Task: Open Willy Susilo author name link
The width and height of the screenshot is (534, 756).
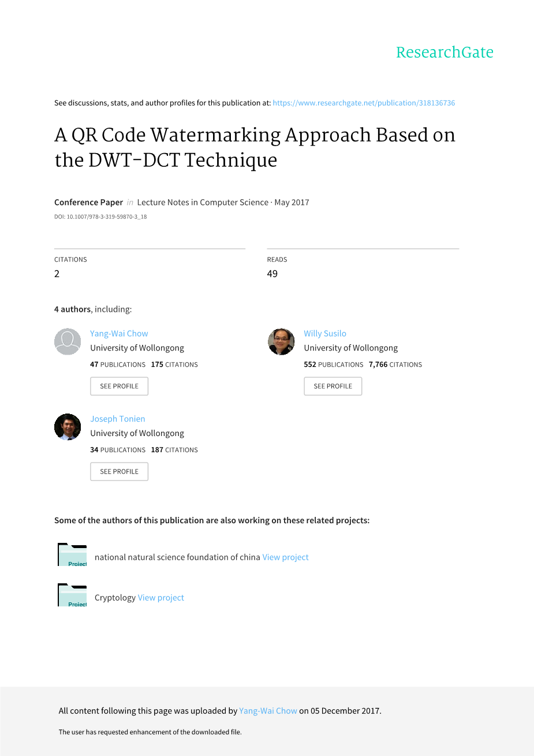Action: (x=325, y=333)
